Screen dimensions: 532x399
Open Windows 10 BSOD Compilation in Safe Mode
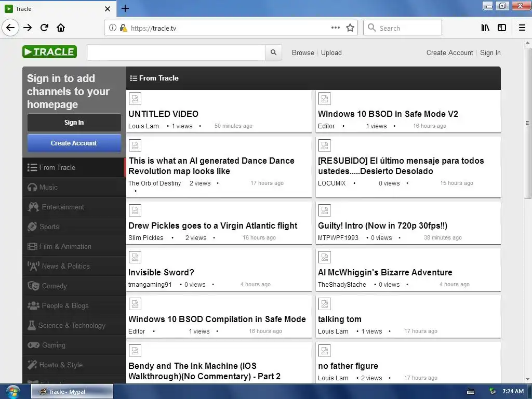217,320
